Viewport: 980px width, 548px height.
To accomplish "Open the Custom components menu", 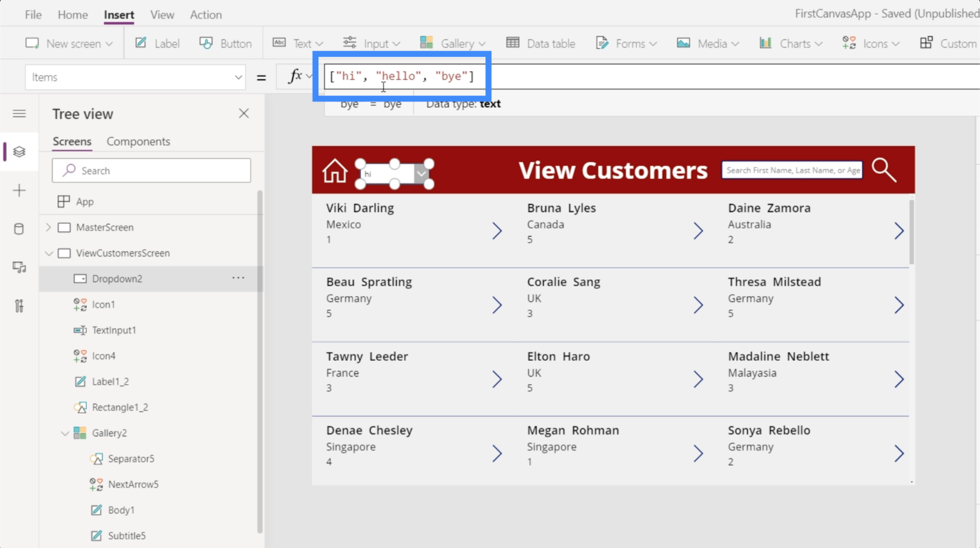I will click(x=949, y=43).
